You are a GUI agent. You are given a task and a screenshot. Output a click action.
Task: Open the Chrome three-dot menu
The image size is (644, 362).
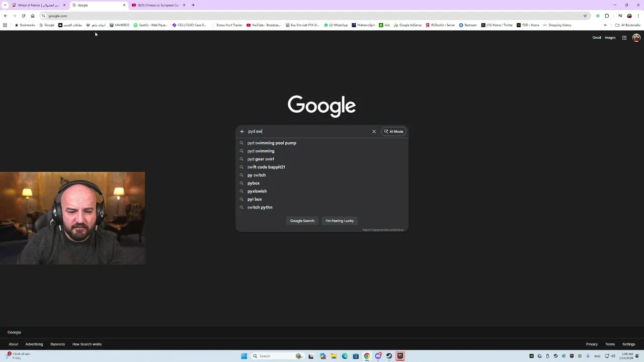(x=638, y=16)
